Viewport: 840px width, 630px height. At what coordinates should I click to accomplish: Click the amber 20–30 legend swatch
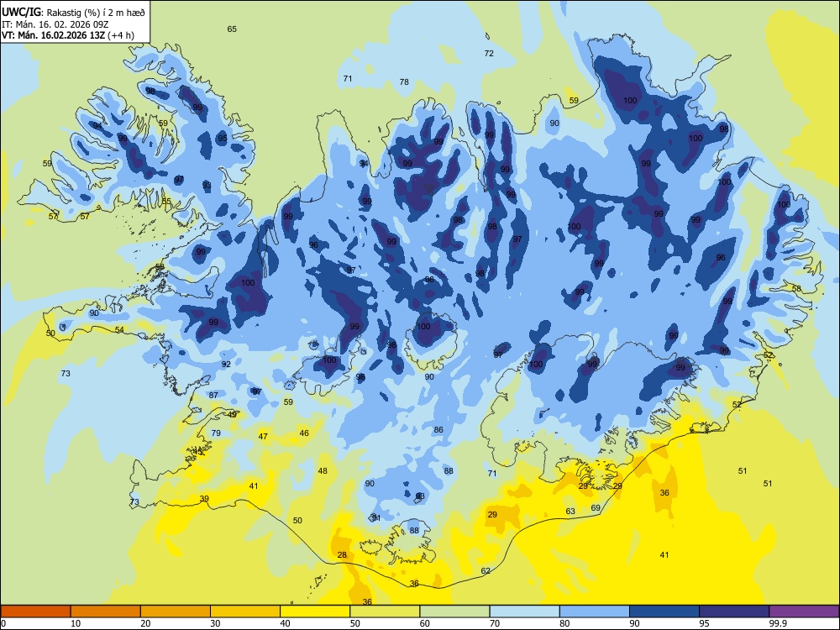(176, 612)
